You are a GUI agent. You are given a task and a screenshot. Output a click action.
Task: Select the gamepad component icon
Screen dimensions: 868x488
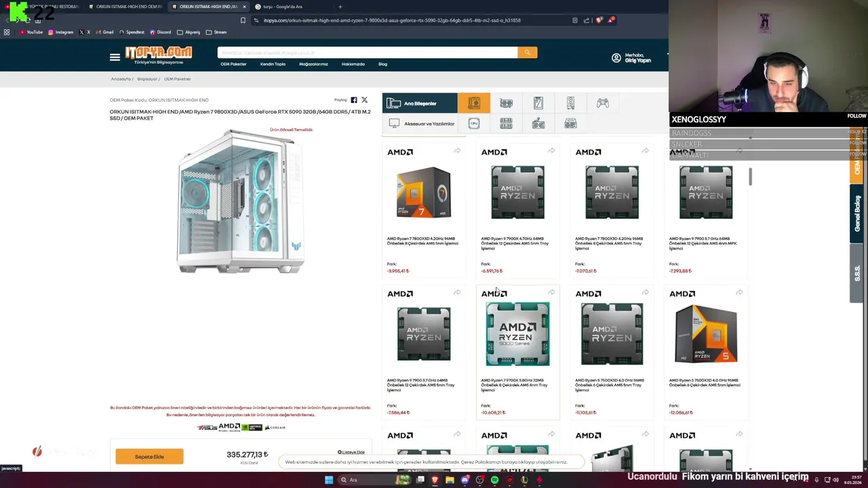pyautogui.click(x=603, y=103)
